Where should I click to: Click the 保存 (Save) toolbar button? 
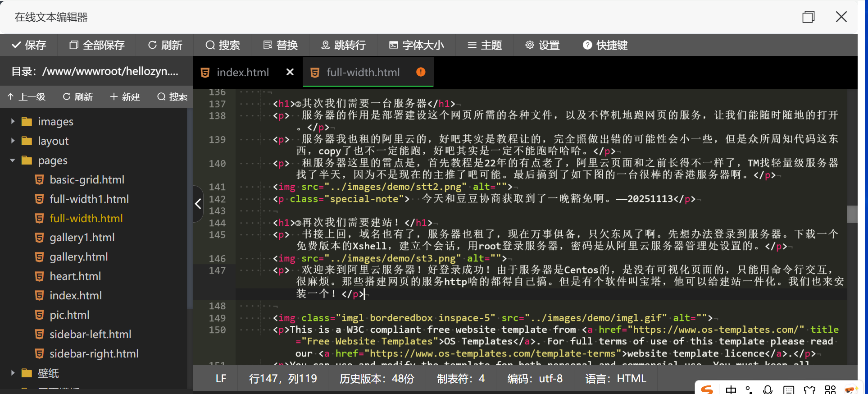click(29, 45)
